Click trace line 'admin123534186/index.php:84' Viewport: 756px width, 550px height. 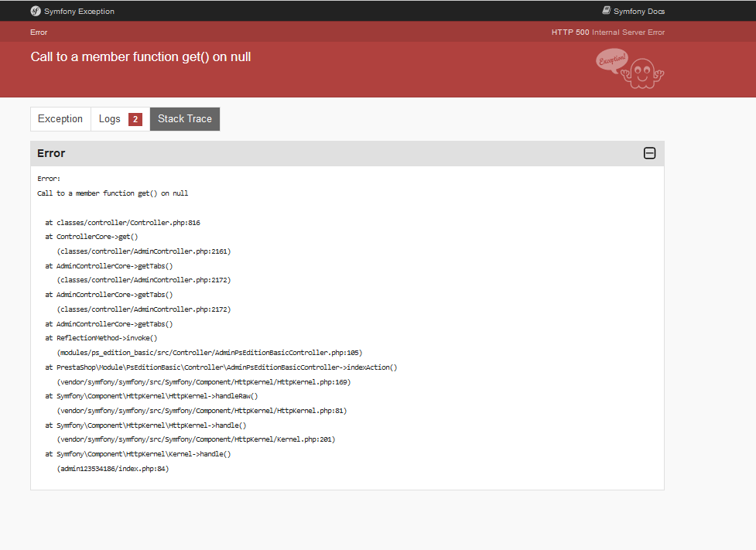pyautogui.click(x=113, y=469)
